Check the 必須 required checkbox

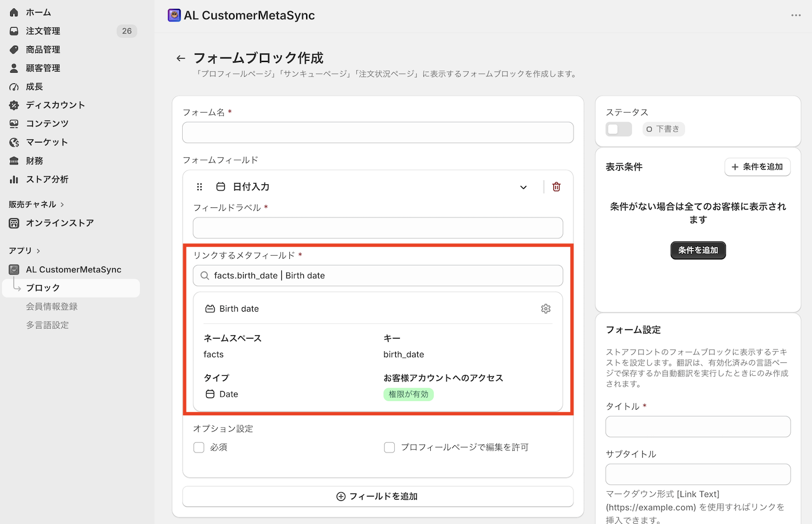point(199,447)
